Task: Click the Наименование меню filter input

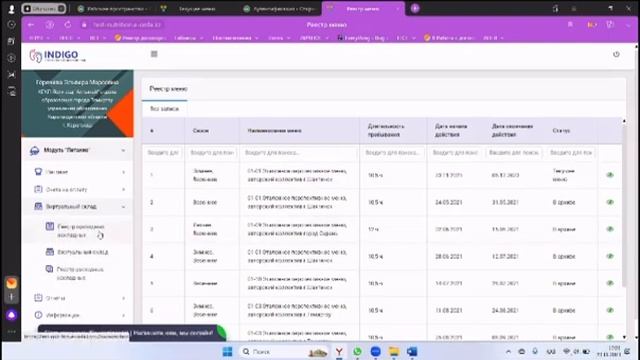Action: (299, 152)
